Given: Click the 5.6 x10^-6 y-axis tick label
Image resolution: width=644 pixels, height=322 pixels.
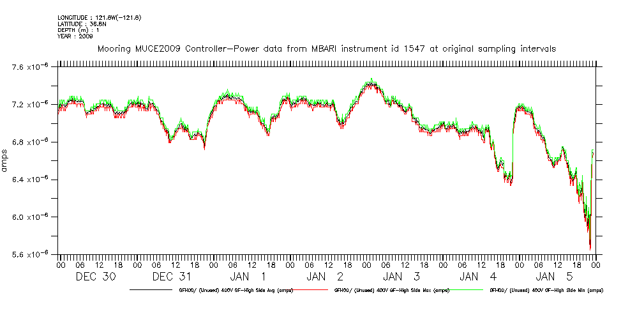Looking at the screenshot, I should pos(29,254).
